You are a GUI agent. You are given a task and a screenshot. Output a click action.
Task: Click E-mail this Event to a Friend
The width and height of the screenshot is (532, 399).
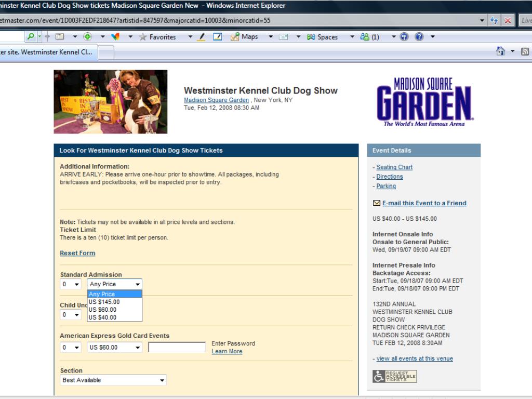(x=424, y=203)
